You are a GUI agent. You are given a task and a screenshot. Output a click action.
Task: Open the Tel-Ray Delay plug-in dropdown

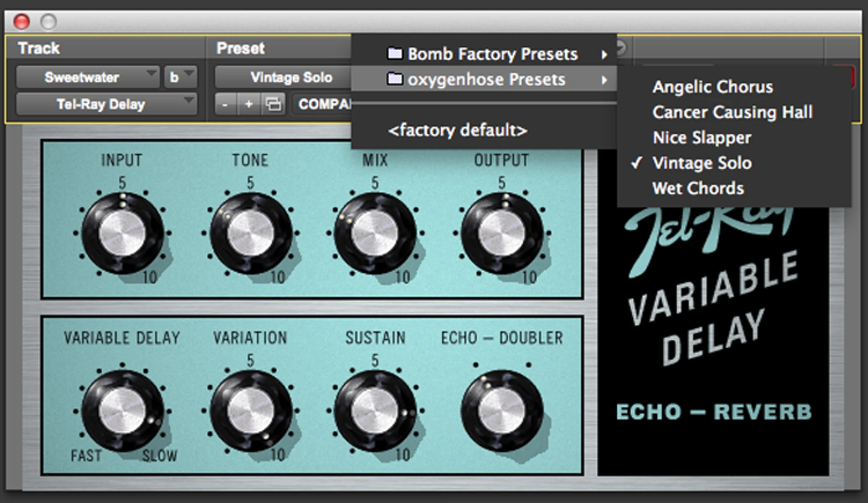107,104
